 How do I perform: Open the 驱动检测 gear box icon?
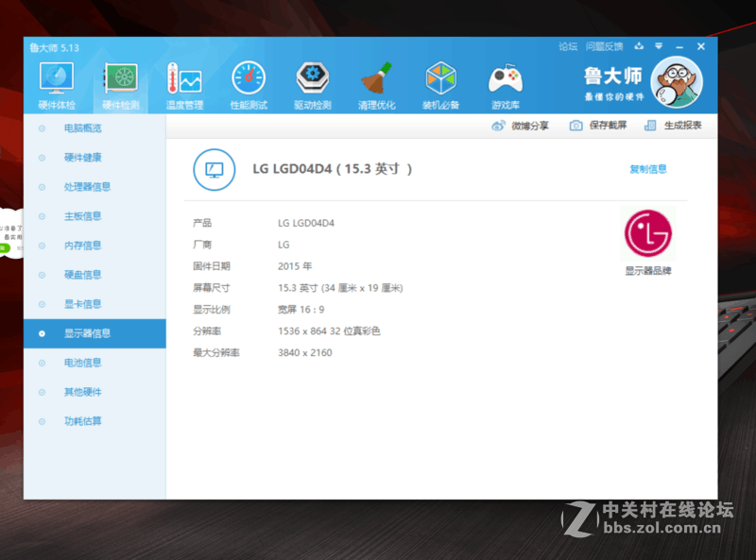[313, 77]
